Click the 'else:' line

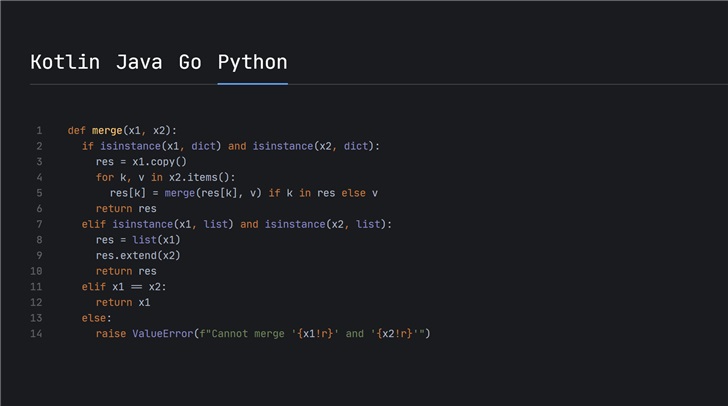tap(97, 318)
